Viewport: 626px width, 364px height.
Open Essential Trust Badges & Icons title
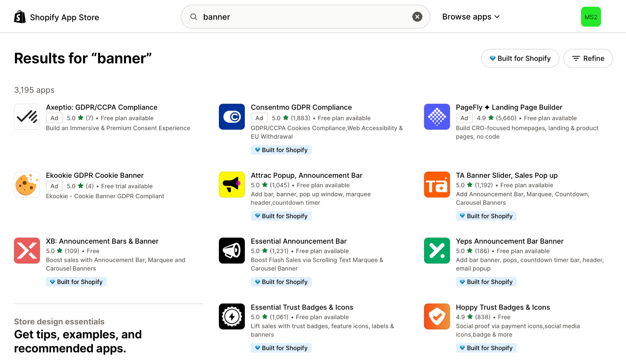coord(302,307)
